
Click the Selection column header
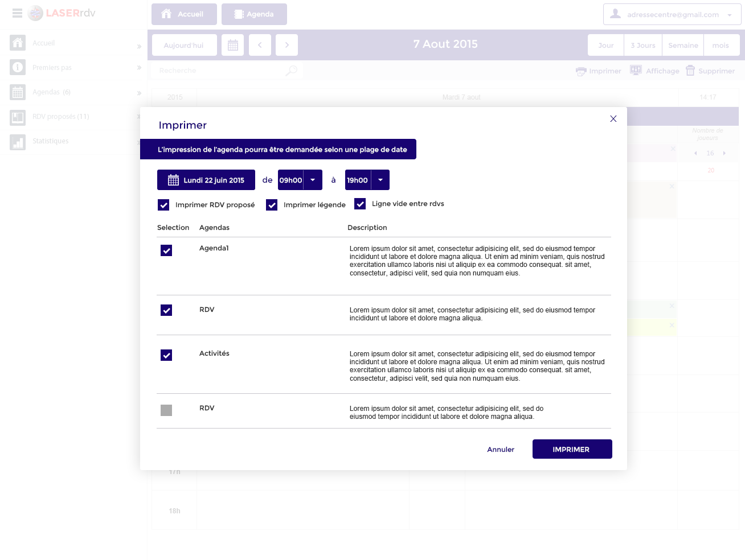coord(173,228)
